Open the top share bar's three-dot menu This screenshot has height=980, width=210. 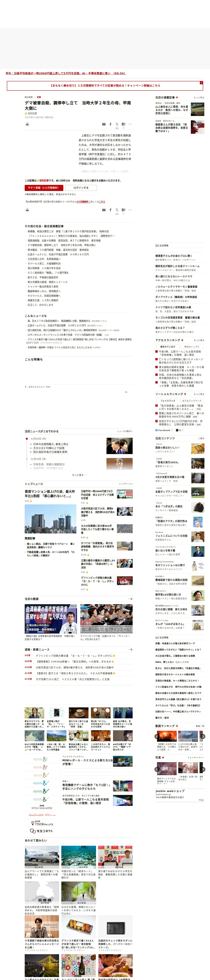pos(130,124)
